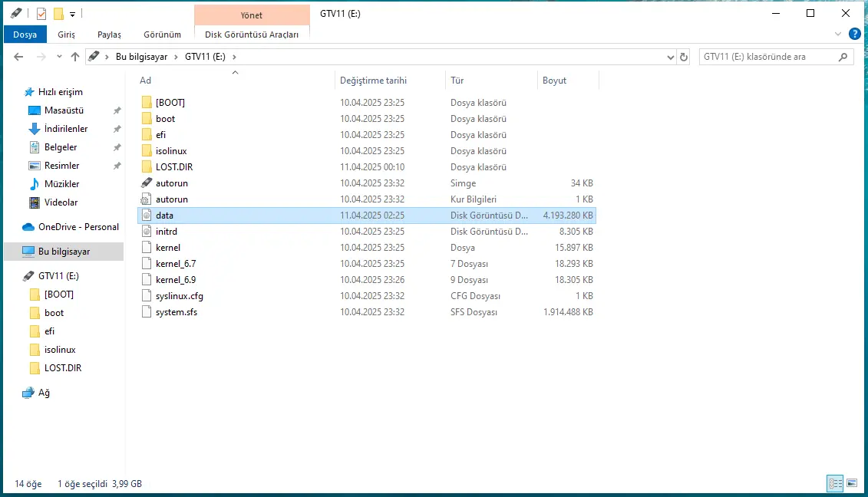Image resolution: width=868 pixels, height=497 pixels.
Task: Select GTV11 (E:) drive in navigation pane
Action: click(58, 275)
